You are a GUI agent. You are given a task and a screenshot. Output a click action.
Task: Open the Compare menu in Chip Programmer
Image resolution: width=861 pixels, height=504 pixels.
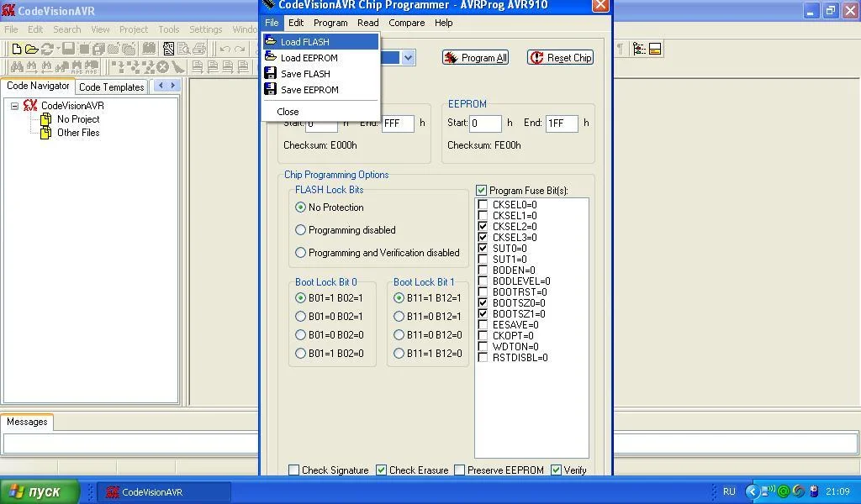[x=406, y=23]
